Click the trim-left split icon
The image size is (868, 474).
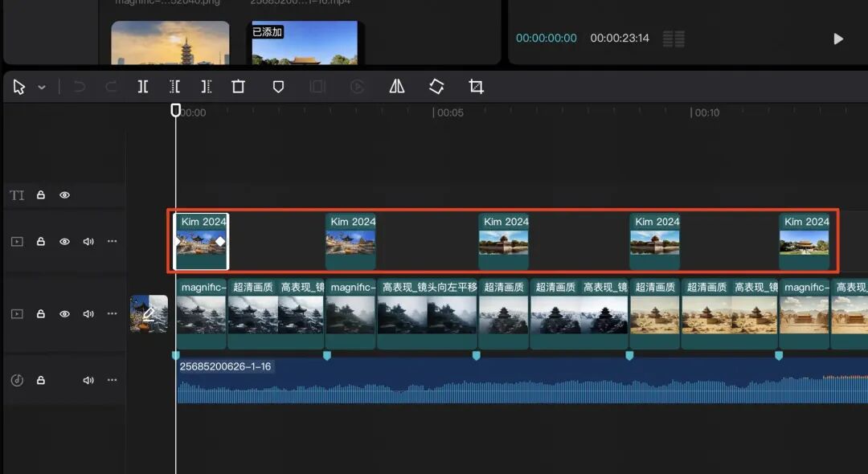[174, 86]
